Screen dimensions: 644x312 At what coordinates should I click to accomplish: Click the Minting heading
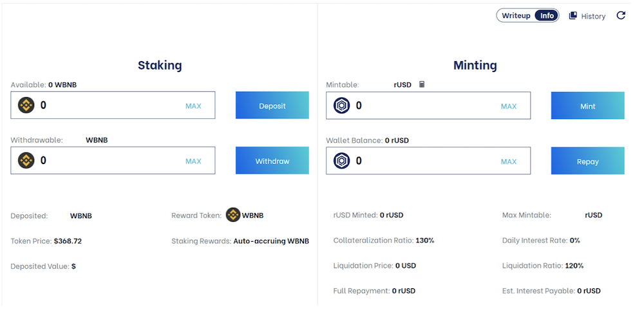click(475, 65)
